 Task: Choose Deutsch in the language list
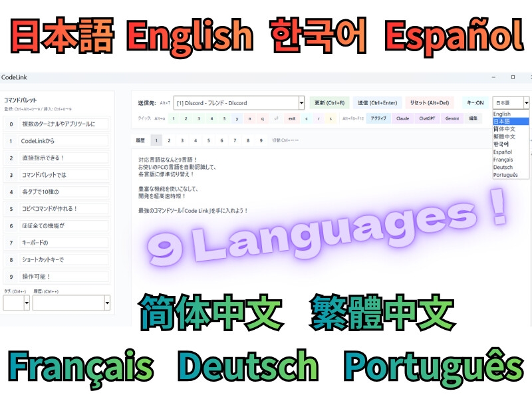point(503,168)
